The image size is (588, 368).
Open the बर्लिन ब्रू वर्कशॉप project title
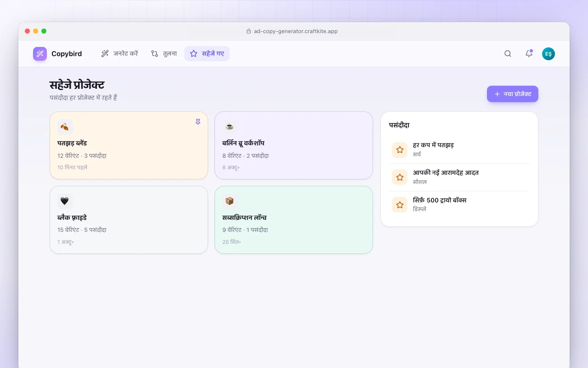coord(243,143)
